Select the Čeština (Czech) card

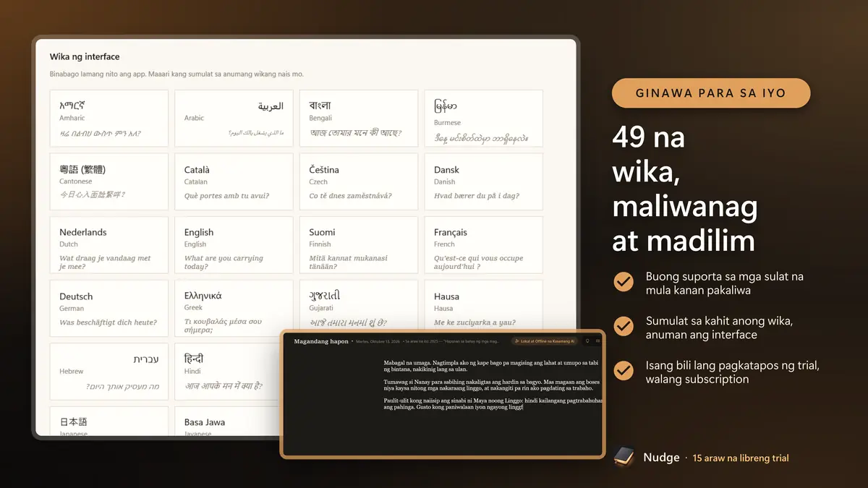pos(359,181)
